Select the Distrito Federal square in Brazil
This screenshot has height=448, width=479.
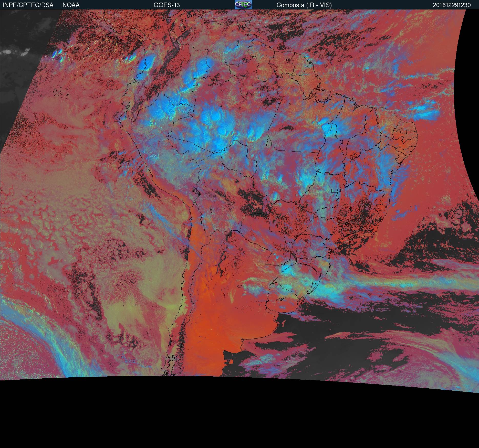point(334,191)
